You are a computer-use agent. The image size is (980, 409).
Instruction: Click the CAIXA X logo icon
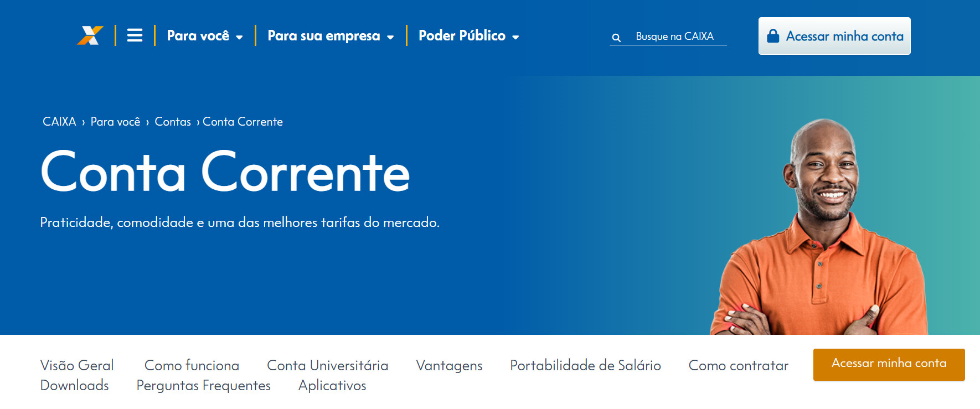(90, 35)
